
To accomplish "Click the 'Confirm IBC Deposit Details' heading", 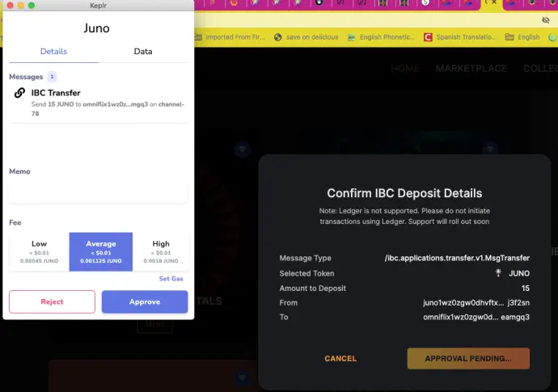I will click(404, 193).
